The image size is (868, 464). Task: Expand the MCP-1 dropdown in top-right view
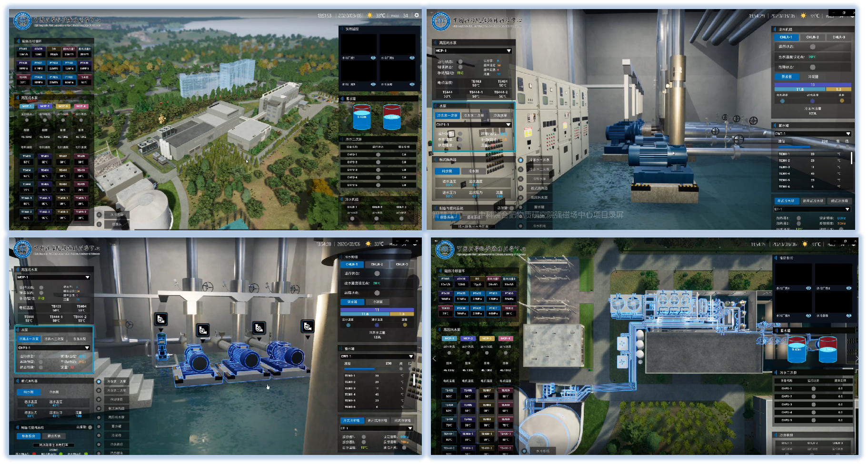tap(509, 51)
